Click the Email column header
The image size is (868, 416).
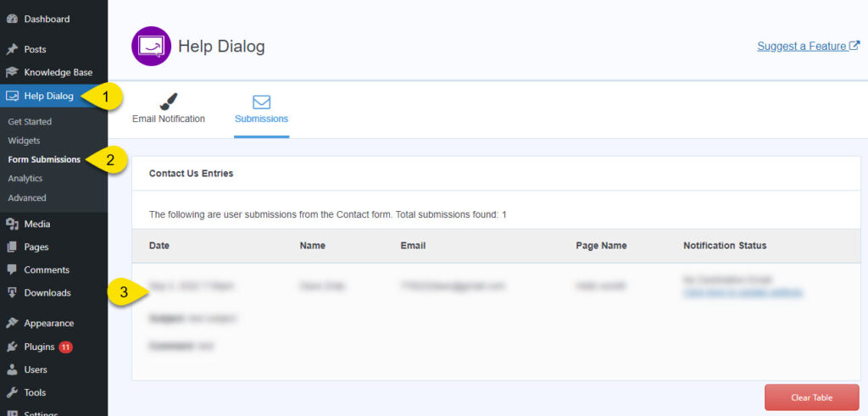pos(413,246)
